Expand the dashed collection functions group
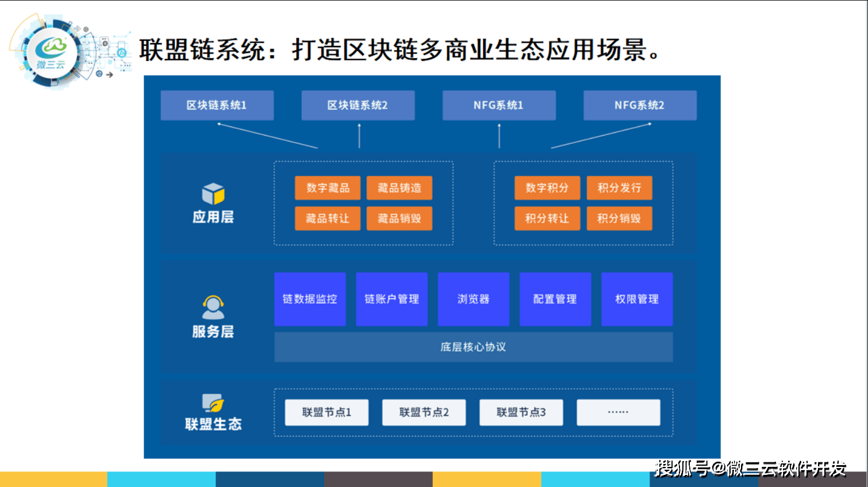This screenshot has width=868, height=487. tap(363, 203)
